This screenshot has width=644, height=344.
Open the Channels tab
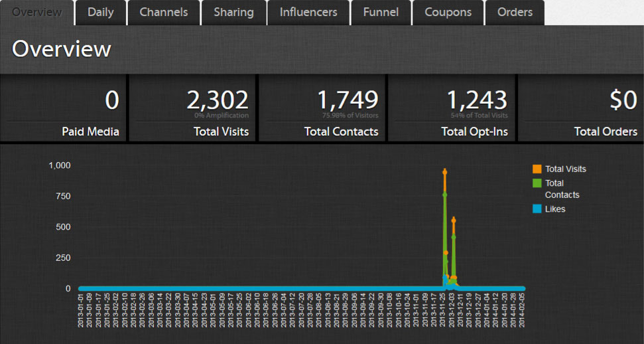tap(164, 12)
